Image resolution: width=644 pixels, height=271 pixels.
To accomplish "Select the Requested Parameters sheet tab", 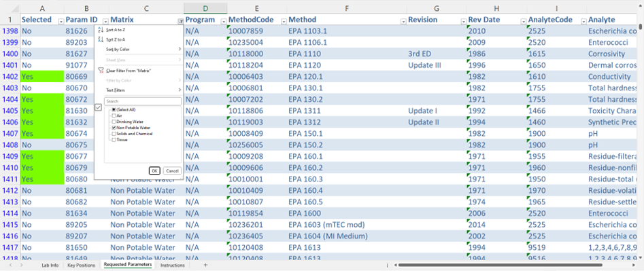I will (x=128, y=265).
